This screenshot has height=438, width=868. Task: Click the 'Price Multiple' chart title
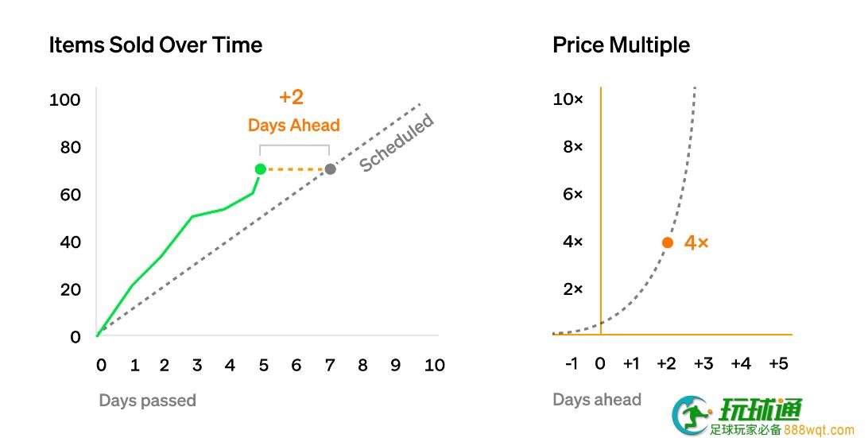click(621, 45)
